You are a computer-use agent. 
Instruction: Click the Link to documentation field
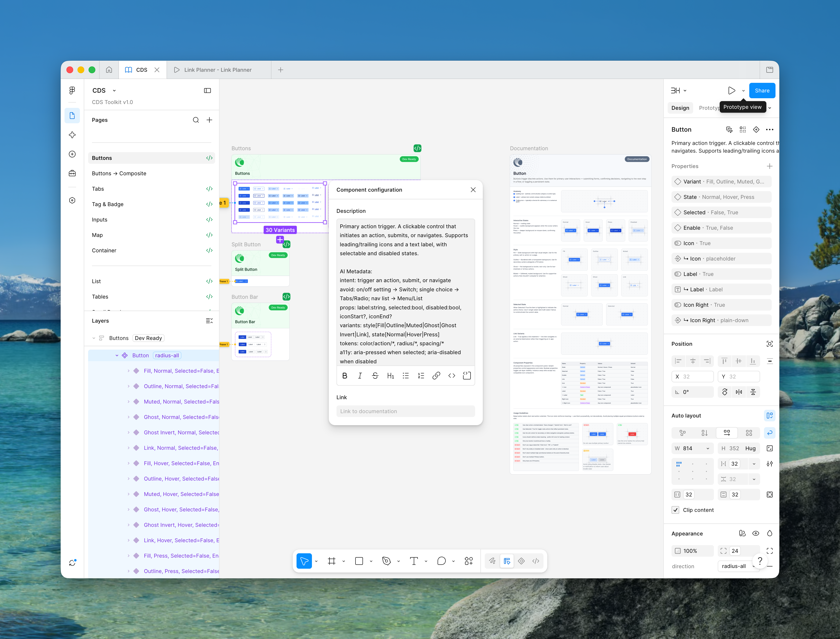click(406, 411)
